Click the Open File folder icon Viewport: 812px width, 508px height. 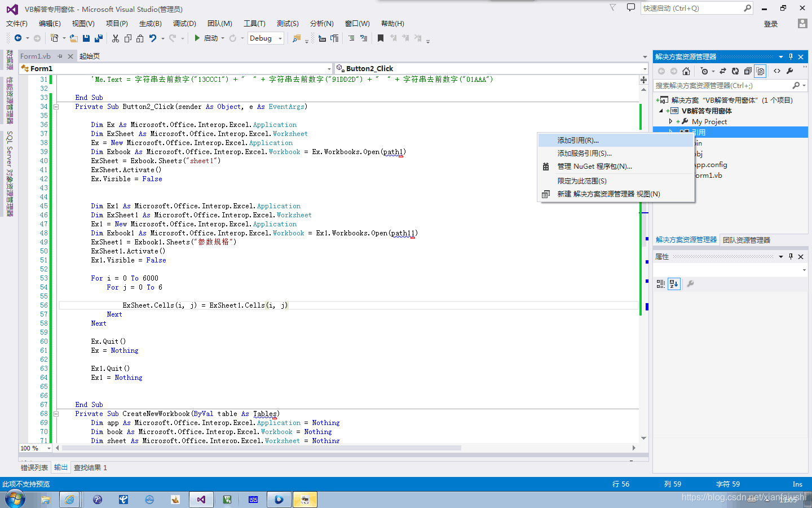click(74, 38)
